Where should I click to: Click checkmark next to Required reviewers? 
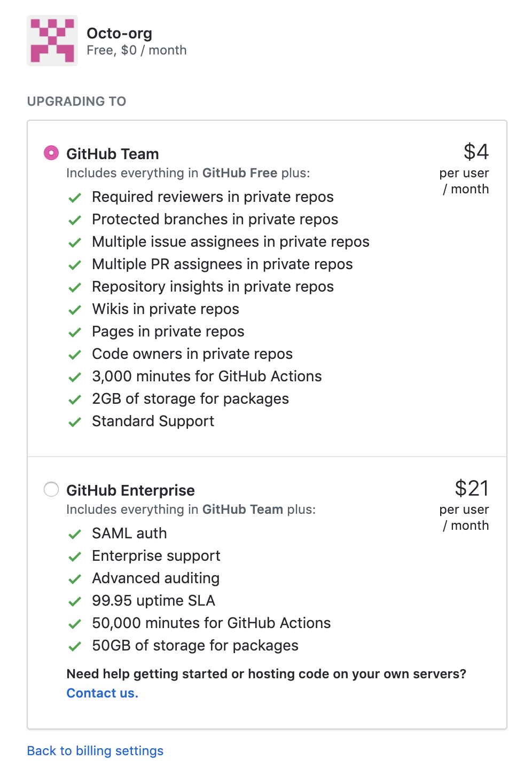click(75, 198)
